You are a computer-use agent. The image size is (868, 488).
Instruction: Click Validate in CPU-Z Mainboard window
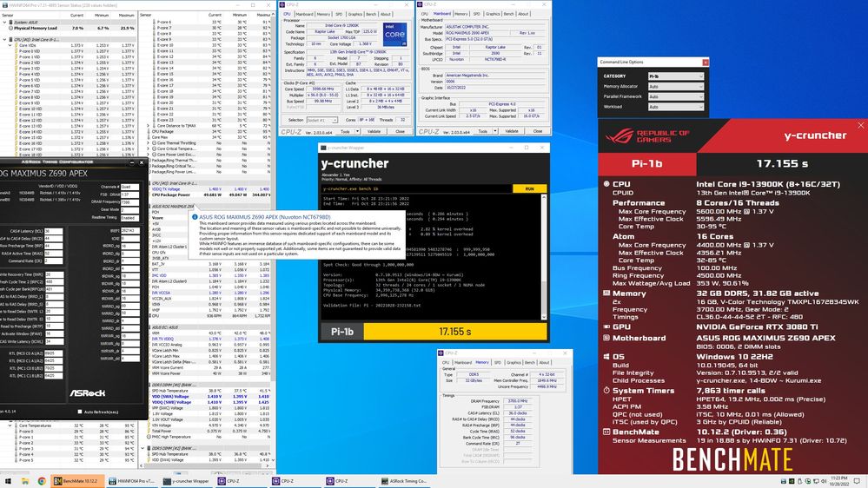pyautogui.click(x=512, y=131)
